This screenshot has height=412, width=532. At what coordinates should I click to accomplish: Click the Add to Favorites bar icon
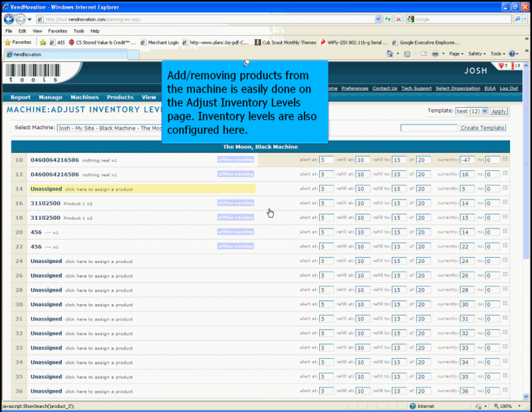click(43, 43)
